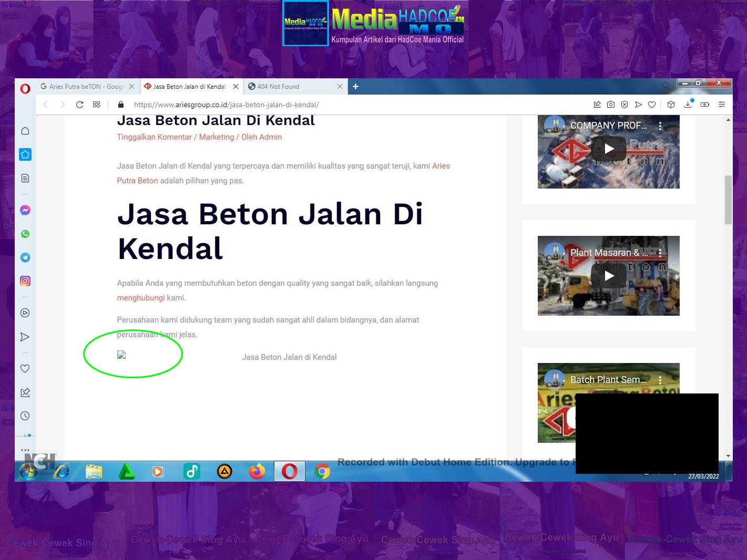The width and height of the screenshot is (747, 560).
Task: Open a new tab with plus button
Action: click(x=355, y=87)
